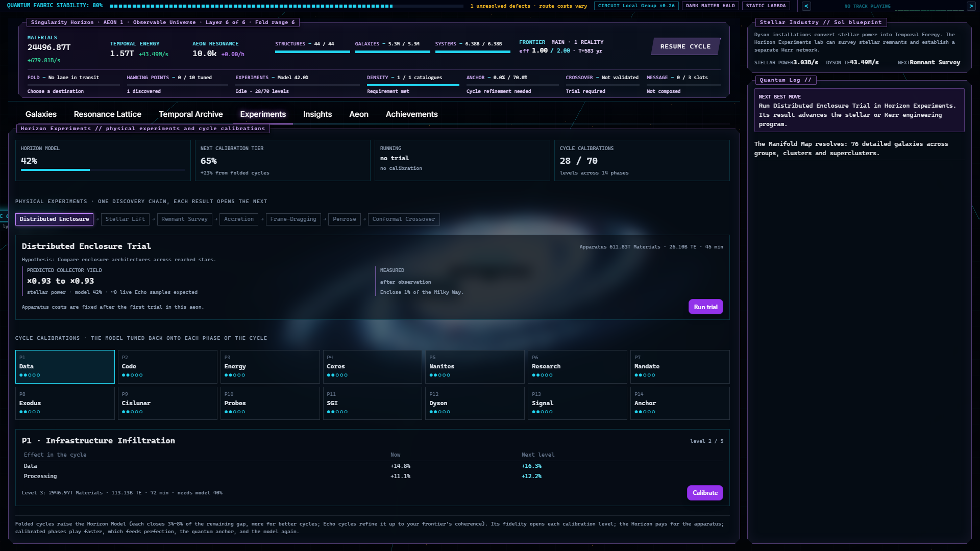Select the P1 Data calibration card
This screenshot has height=551, width=980.
tap(65, 367)
